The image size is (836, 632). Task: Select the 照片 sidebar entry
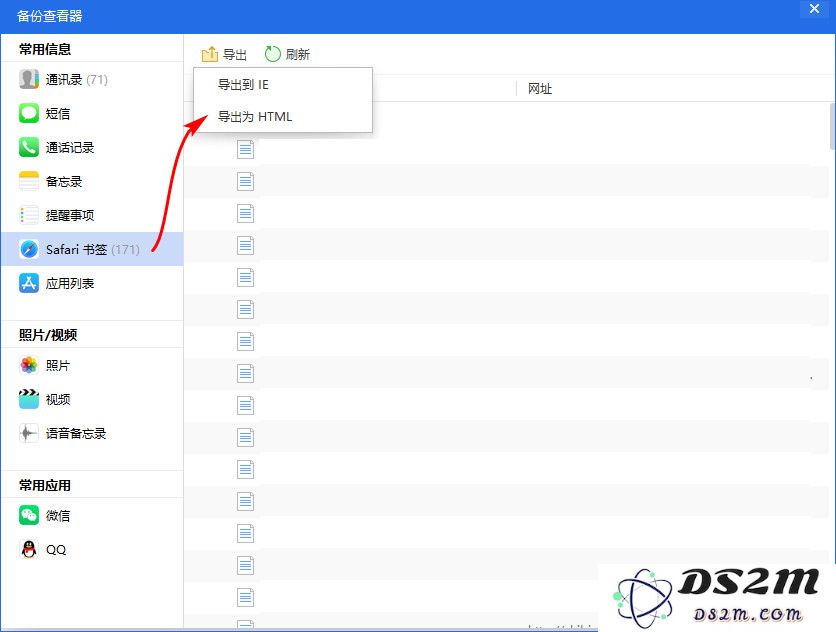(x=92, y=365)
